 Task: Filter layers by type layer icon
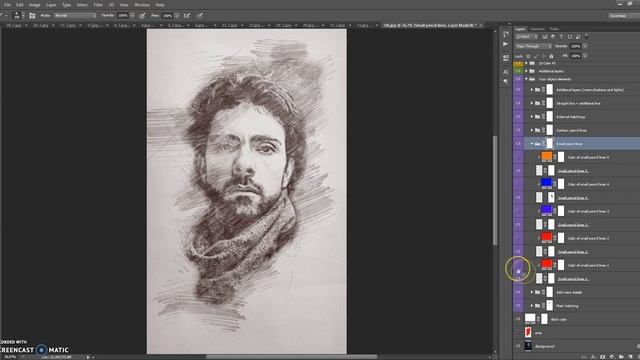561,37
